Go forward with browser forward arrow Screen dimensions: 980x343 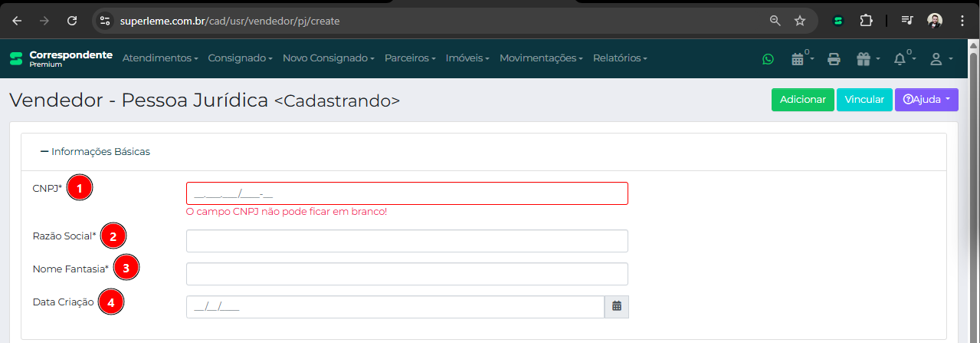coord(44,21)
